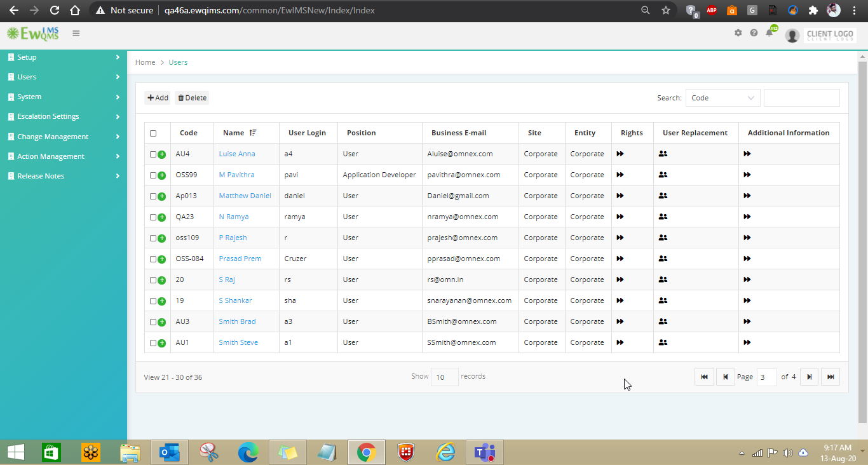Check the box for AU4 row
This screenshot has width=868, height=465.
(x=153, y=154)
